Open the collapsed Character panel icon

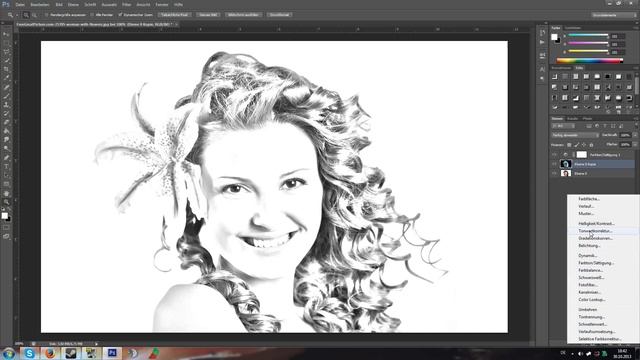pos(542,69)
